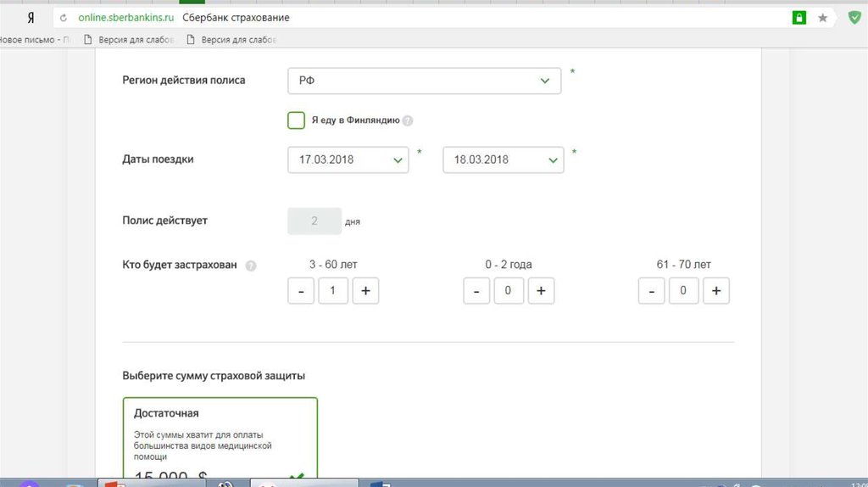
Task: Reload the page with the refresh icon
Action: click(x=63, y=18)
